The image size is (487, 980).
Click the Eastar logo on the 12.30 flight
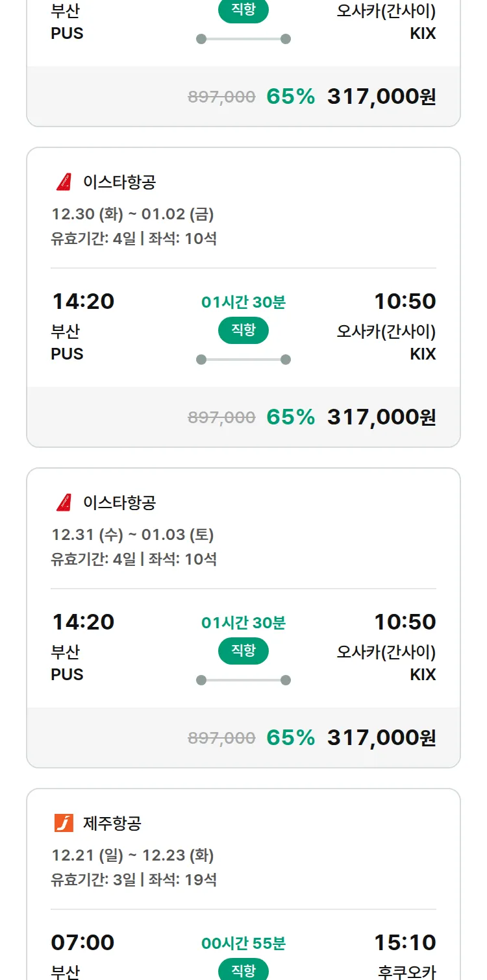pos(64,182)
